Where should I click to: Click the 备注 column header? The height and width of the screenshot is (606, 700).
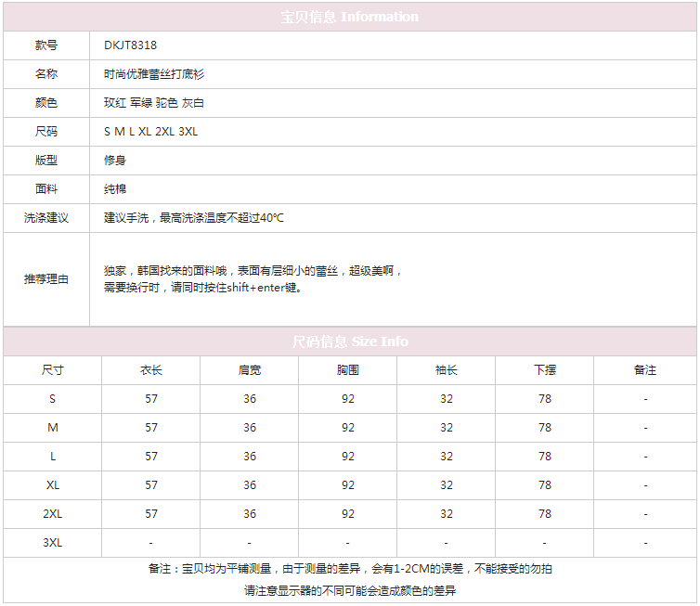(x=645, y=370)
